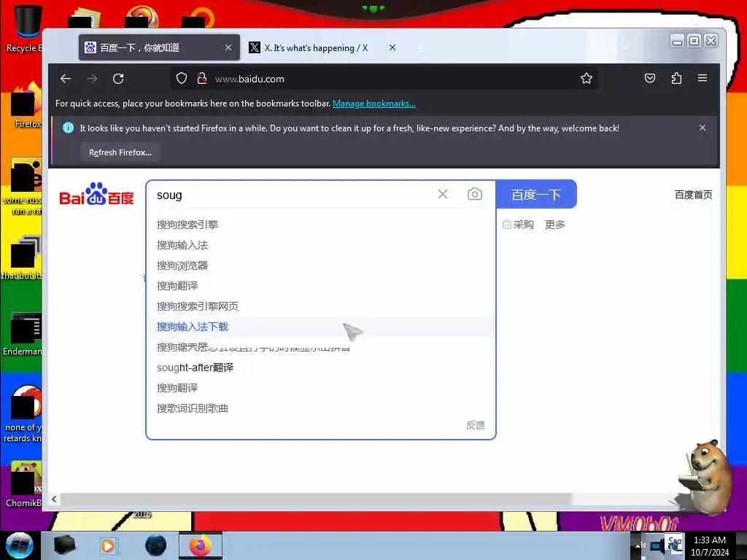Select suggestion sought-after翻译
This screenshot has height=560, width=747.
(x=196, y=367)
